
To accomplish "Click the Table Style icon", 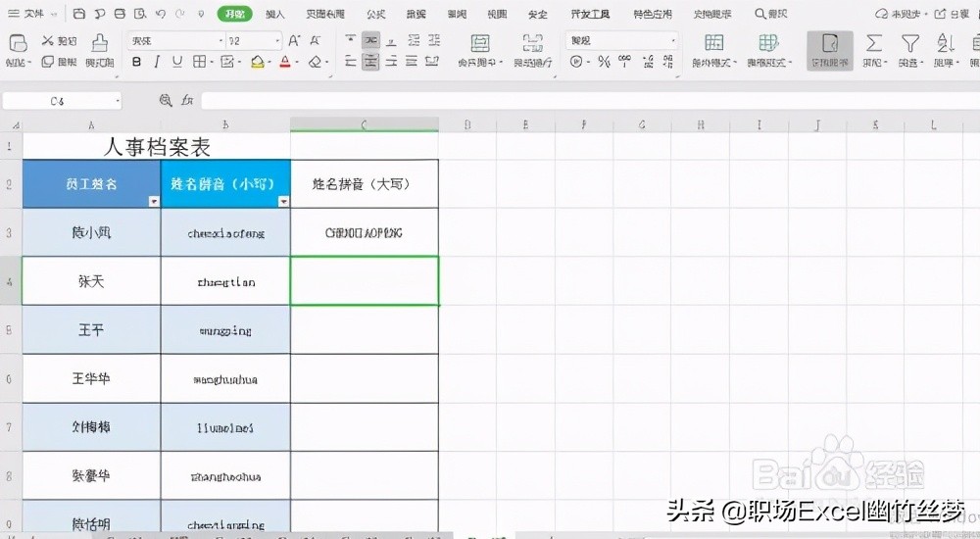I will point(768,43).
